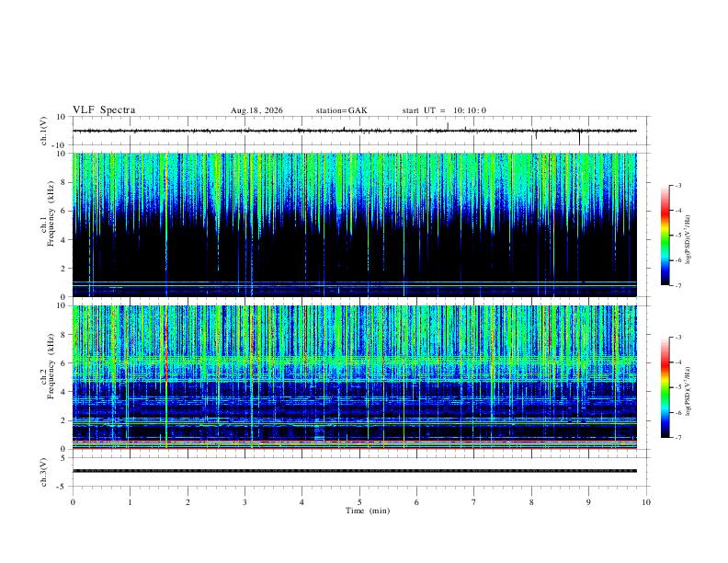Screen dimensions: 728x563
Task: Click the Time (min) axis label
Action: pyautogui.click(x=368, y=511)
